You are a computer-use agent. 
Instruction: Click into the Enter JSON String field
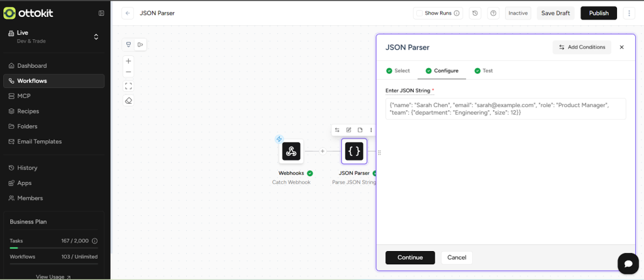click(505, 109)
